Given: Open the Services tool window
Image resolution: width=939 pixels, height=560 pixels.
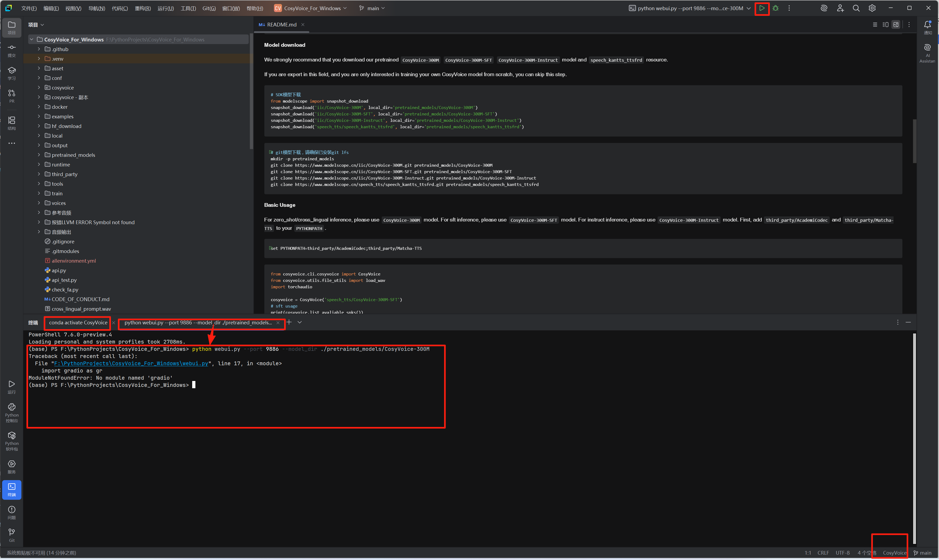Looking at the screenshot, I should pos(12,466).
